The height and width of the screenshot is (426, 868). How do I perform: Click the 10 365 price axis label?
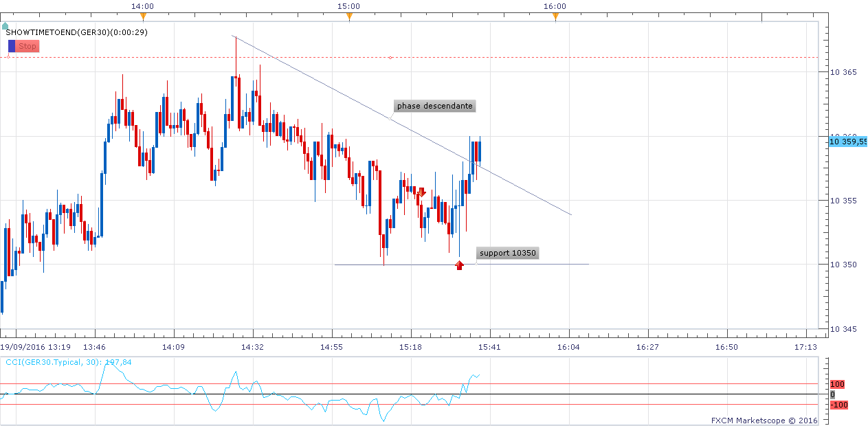[844, 72]
